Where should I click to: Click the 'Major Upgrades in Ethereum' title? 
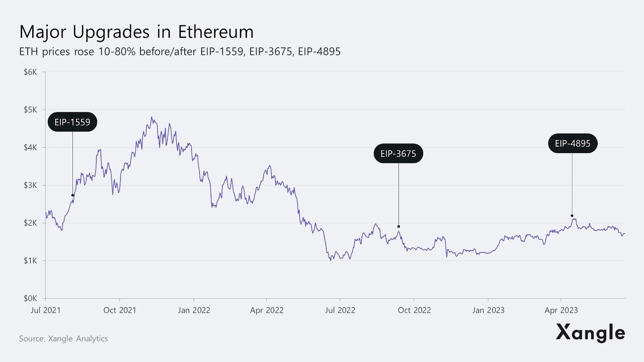click(x=136, y=32)
